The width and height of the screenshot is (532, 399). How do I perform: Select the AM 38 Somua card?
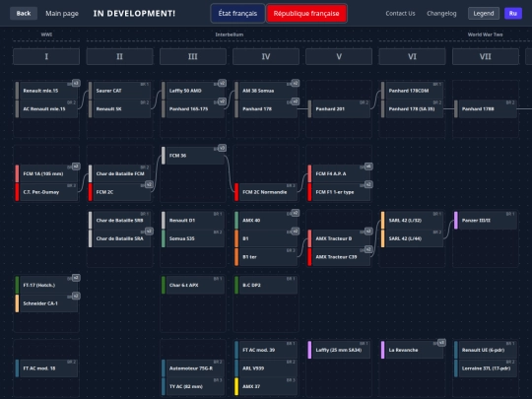coord(266,91)
